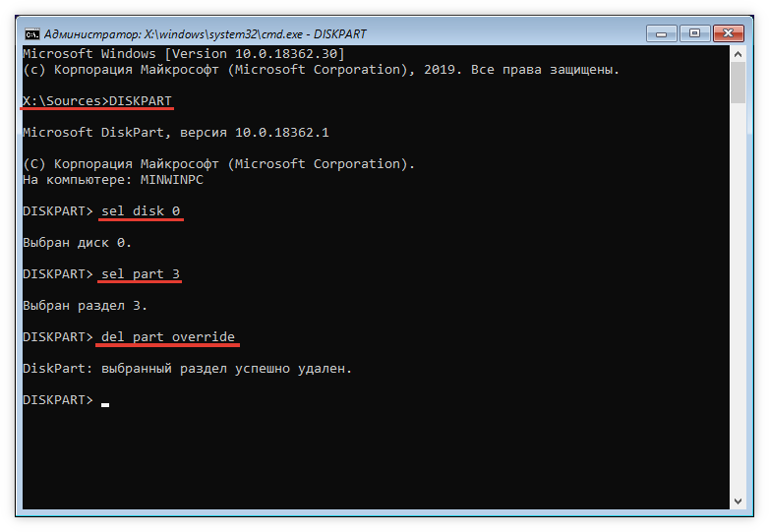Click the X:\Sources>DISKPART line
This screenshot has width=769, height=532.
pyautogui.click(x=97, y=100)
